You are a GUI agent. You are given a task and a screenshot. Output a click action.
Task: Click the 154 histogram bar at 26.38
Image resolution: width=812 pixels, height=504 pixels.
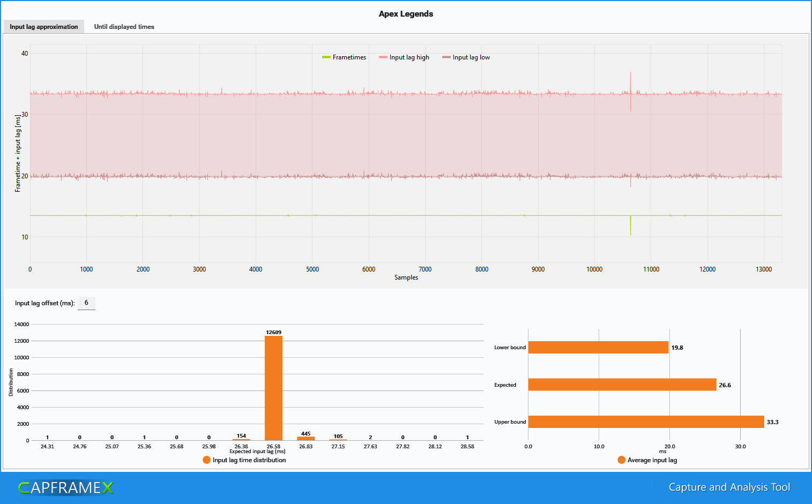pos(241,439)
